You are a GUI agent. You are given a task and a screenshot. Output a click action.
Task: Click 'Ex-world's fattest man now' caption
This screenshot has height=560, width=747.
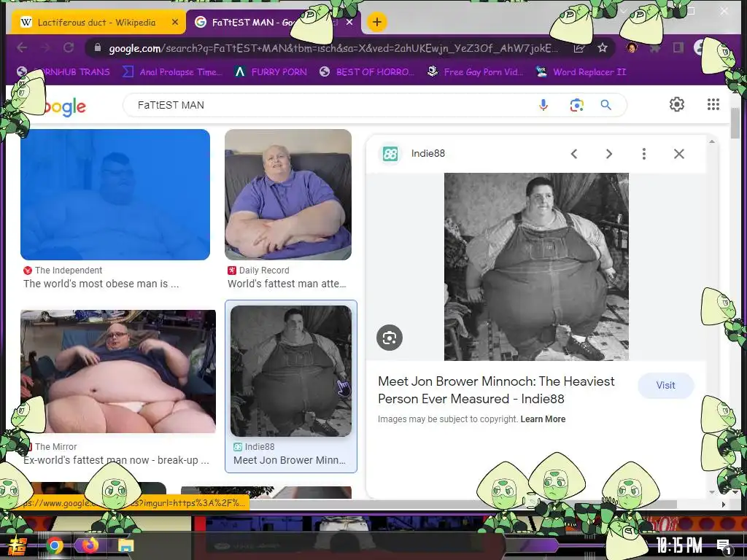click(116, 460)
